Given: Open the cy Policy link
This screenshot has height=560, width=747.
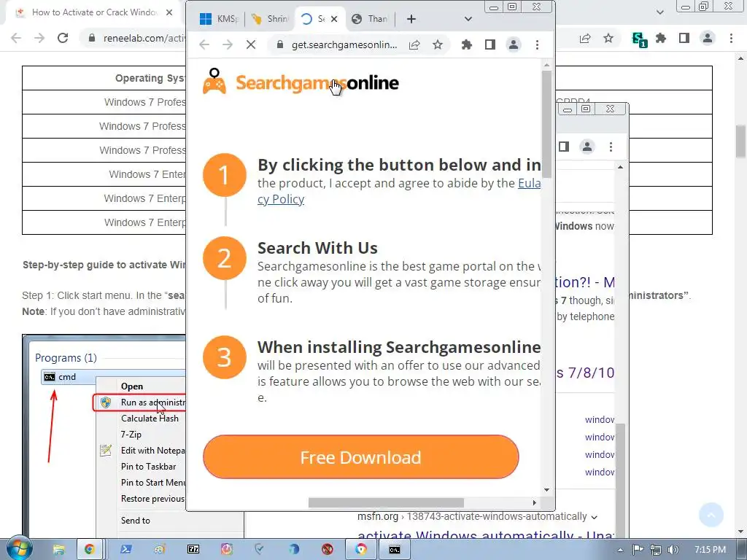Looking at the screenshot, I should point(281,200).
